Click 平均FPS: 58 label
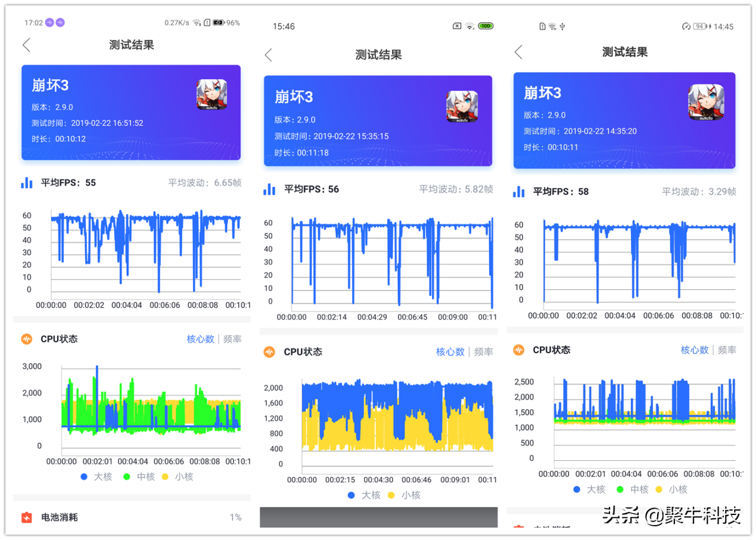Screen dimensions: 756x540 tap(561, 192)
